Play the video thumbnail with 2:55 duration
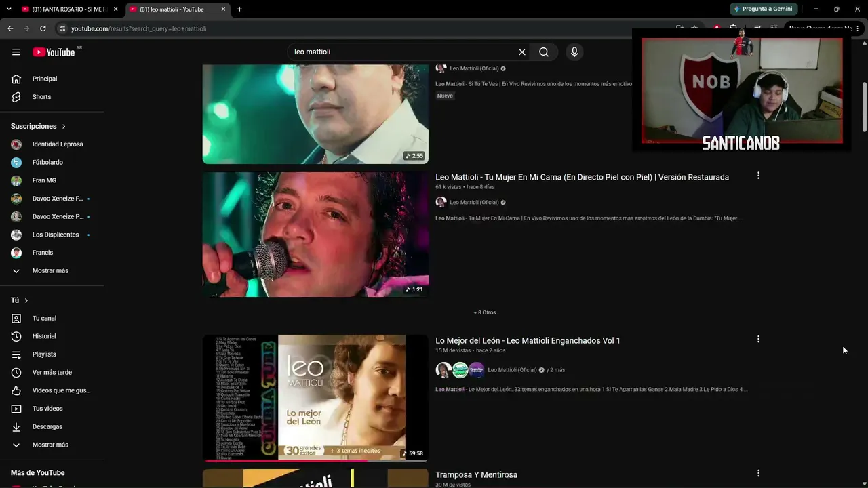868x488 pixels. click(x=315, y=114)
